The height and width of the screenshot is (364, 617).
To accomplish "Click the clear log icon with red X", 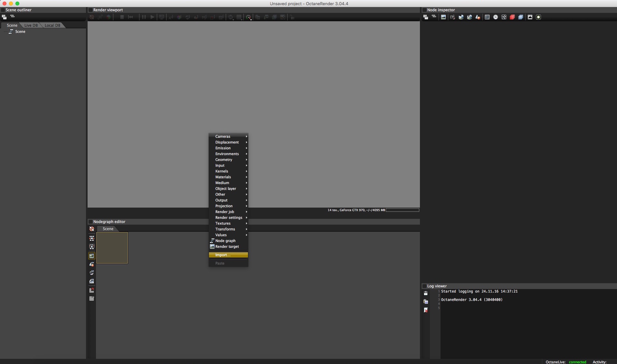I will pyautogui.click(x=426, y=310).
